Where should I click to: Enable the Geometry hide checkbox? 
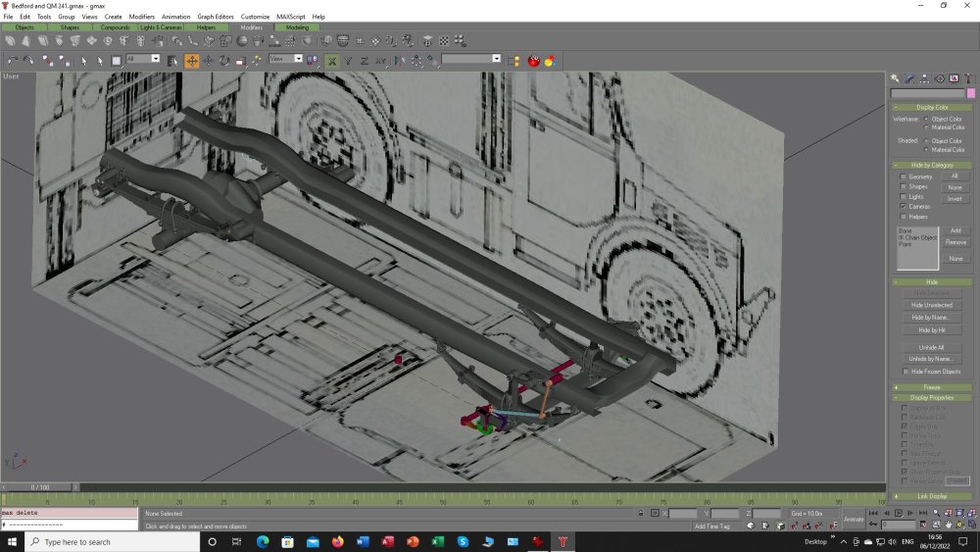(x=904, y=177)
